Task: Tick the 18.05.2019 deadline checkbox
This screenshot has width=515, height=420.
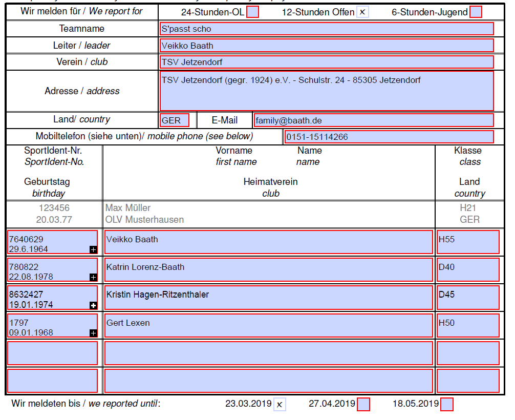Action: point(446,404)
